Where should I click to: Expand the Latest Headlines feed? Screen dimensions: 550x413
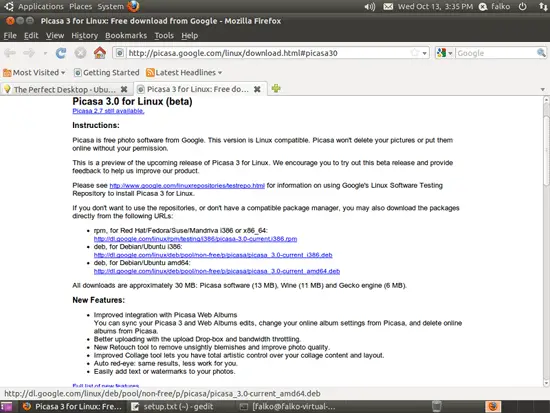pyautogui.click(x=184, y=73)
